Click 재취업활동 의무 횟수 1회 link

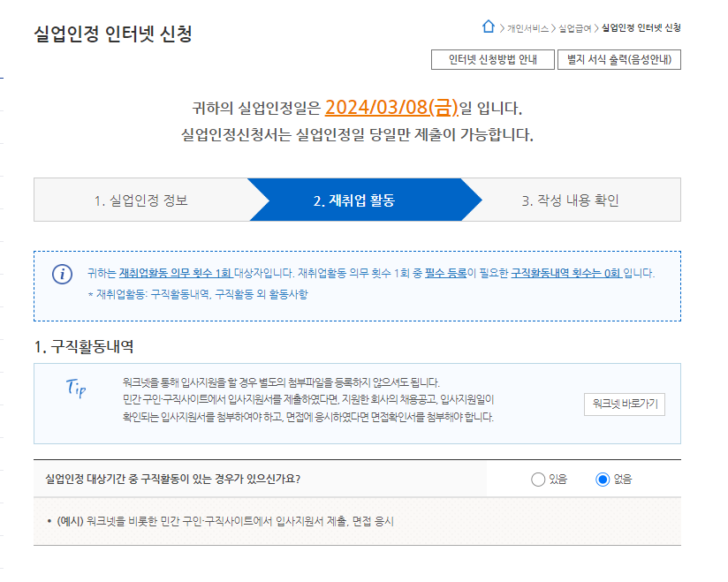[176, 273]
